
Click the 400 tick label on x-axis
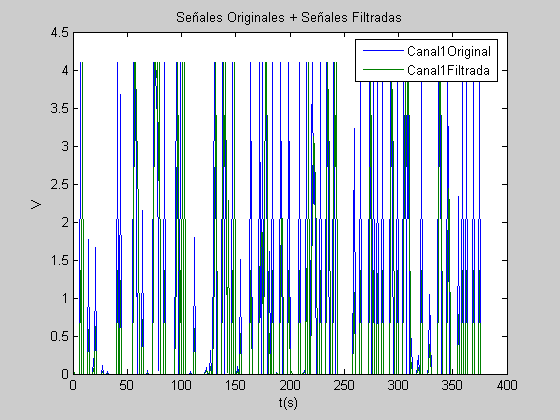click(507, 385)
